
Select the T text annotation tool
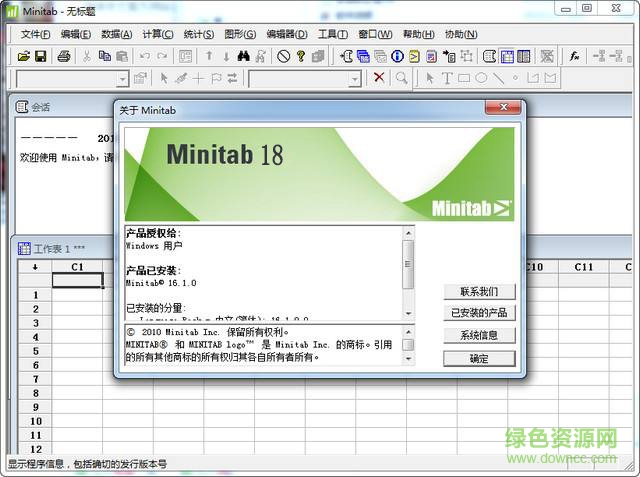pyautogui.click(x=447, y=78)
